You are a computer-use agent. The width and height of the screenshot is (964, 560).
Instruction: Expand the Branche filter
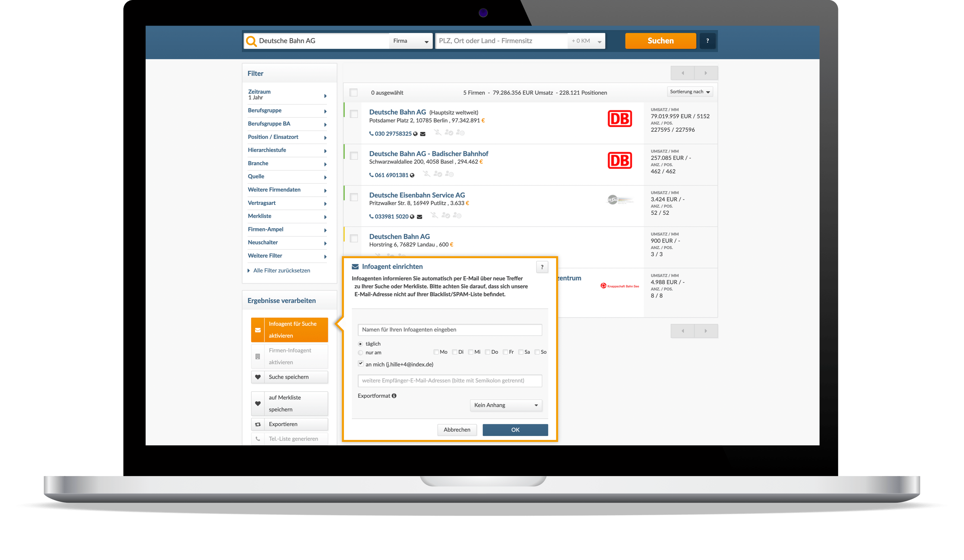(x=258, y=163)
